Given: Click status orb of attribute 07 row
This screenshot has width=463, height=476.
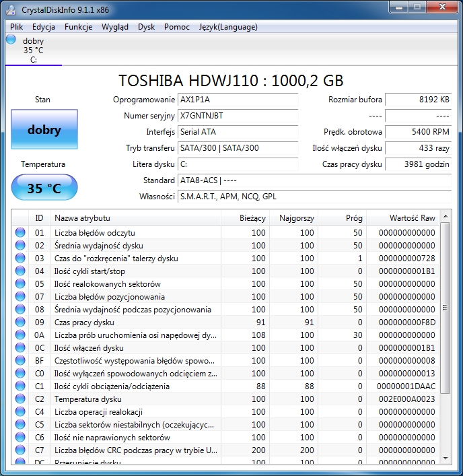Looking at the screenshot, I should pos(20,296).
